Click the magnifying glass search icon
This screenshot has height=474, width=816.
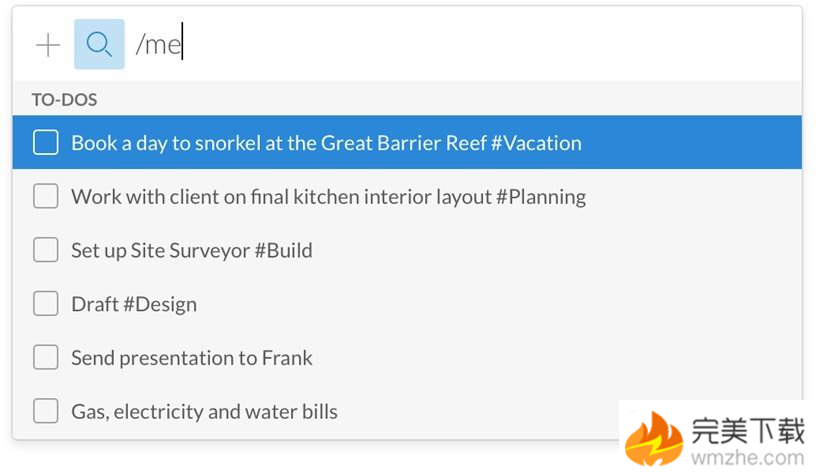(99, 45)
